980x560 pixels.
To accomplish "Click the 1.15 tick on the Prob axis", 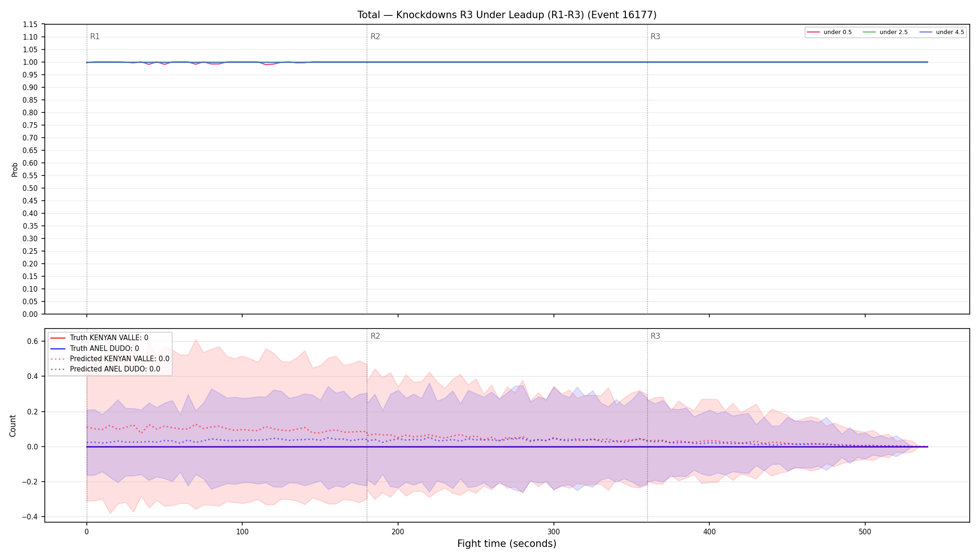I will click(x=30, y=24).
